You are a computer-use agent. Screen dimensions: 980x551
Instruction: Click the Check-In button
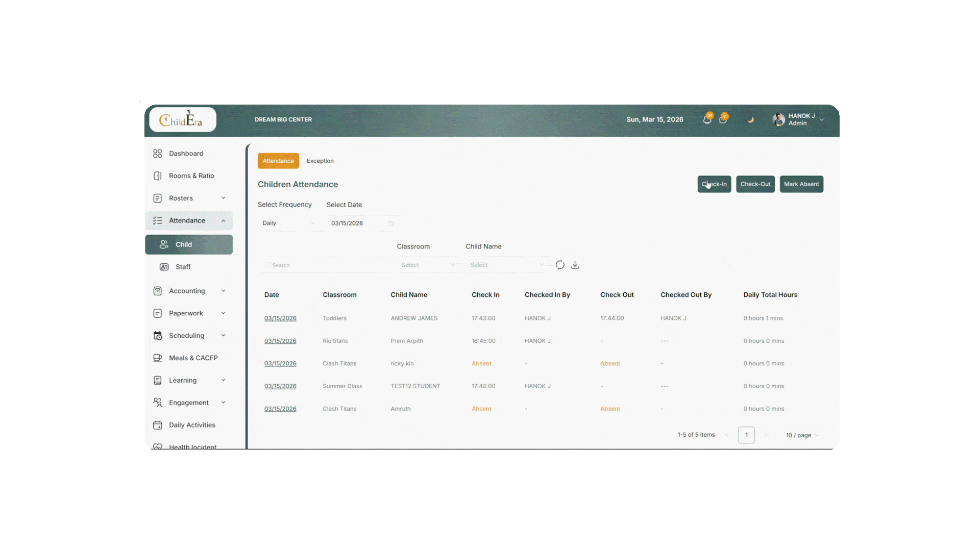tap(714, 184)
